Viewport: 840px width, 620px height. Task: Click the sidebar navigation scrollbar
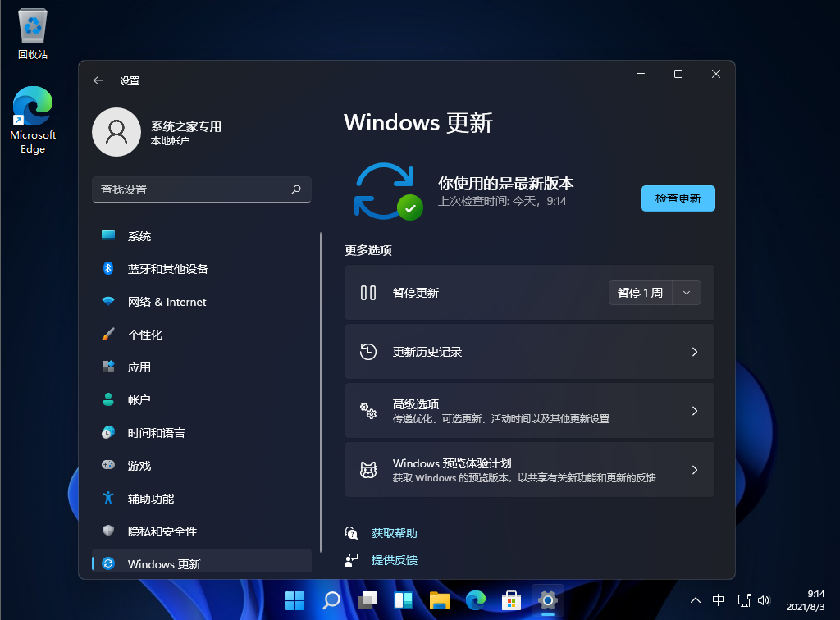coord(321,393)
